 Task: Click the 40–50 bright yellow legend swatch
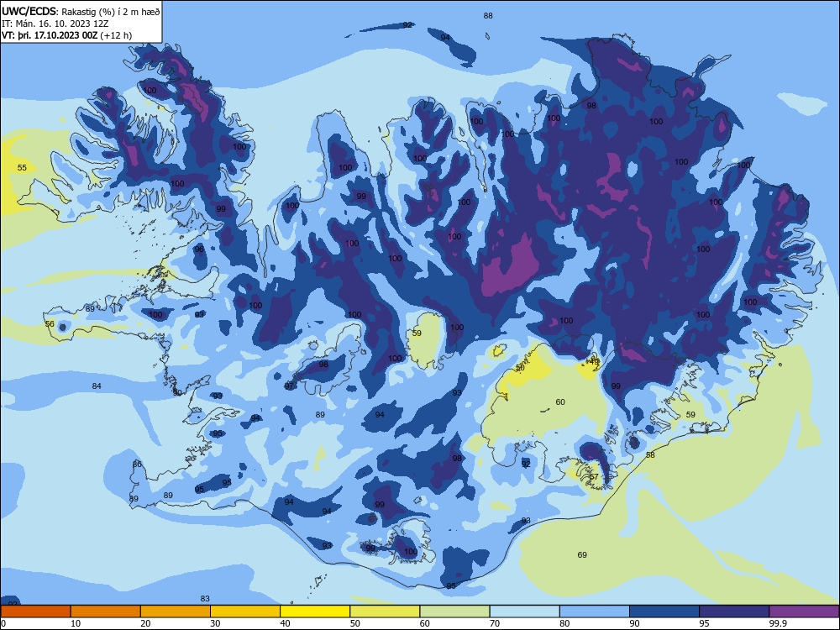coord(315,612)
